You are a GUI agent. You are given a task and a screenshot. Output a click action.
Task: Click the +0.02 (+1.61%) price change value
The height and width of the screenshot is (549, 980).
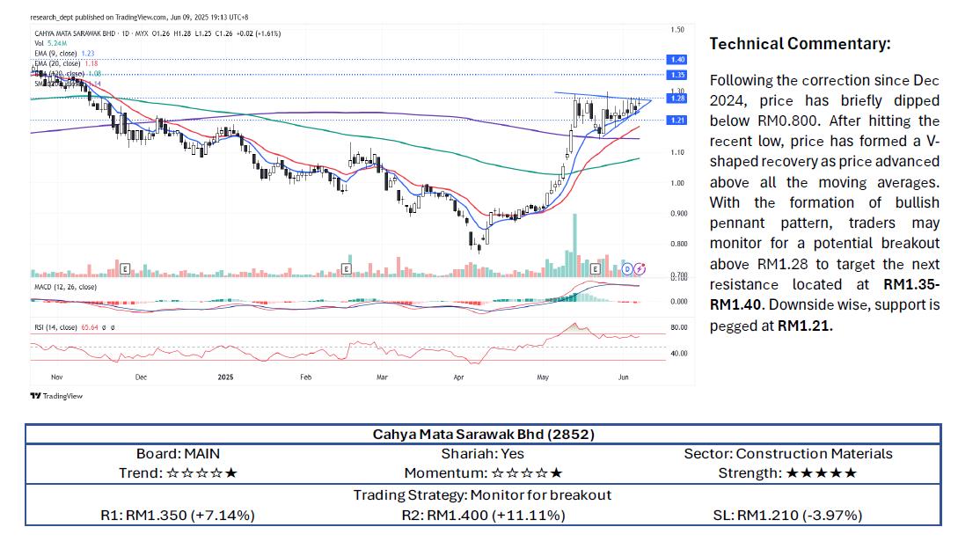pos(260,33)
